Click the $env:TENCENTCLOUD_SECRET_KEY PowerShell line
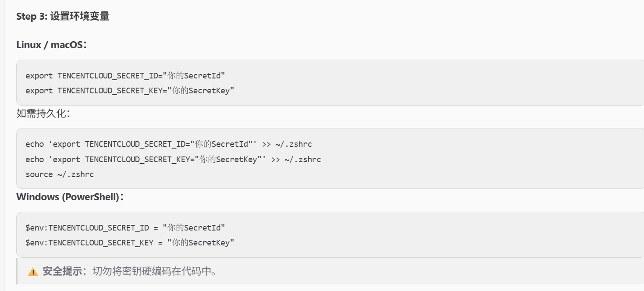The height and width of the screenshot is (291, 644). (130, 242)
